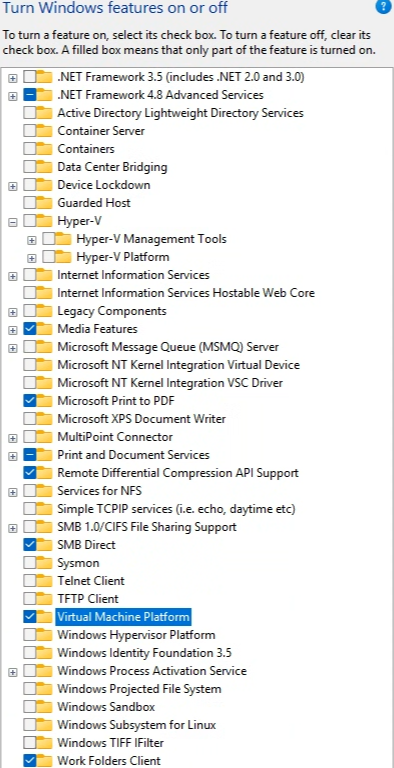The image size is (394, 768).
Task: Click folder icon beside Sysmon
Action: click(45, 563)
